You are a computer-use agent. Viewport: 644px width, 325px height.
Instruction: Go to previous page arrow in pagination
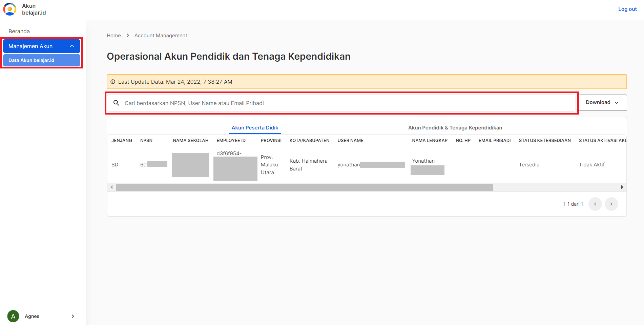click(x=595, y=204)
